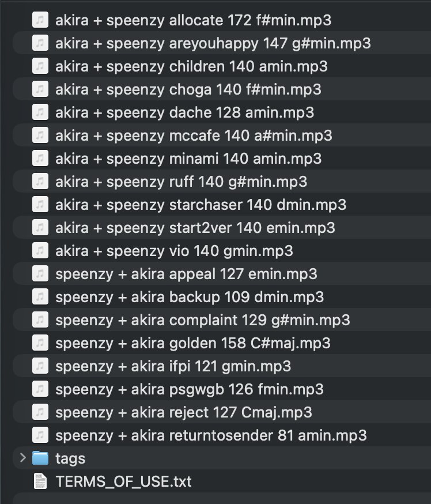Click the mp3 icon of complaint 129 g#min
Screen dimensions: 431x504
[40, 320]
